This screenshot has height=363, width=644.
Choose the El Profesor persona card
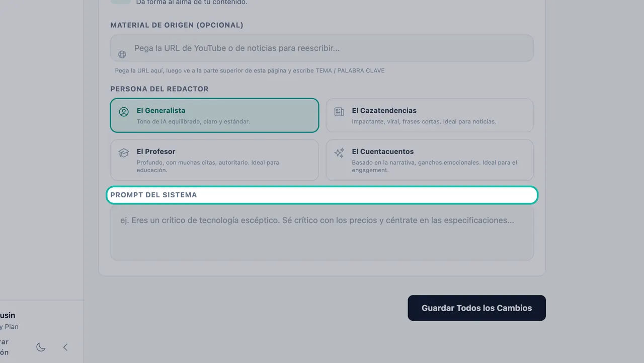214,160
